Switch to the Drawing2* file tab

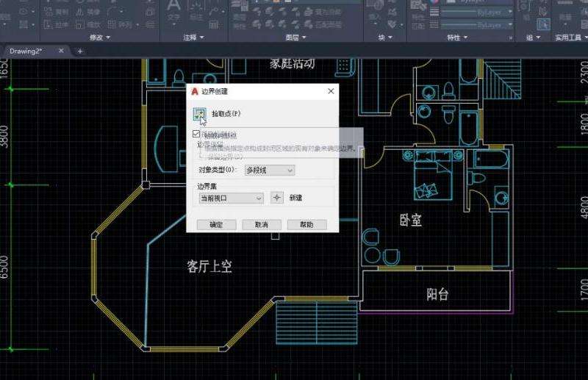click(26, 51)
